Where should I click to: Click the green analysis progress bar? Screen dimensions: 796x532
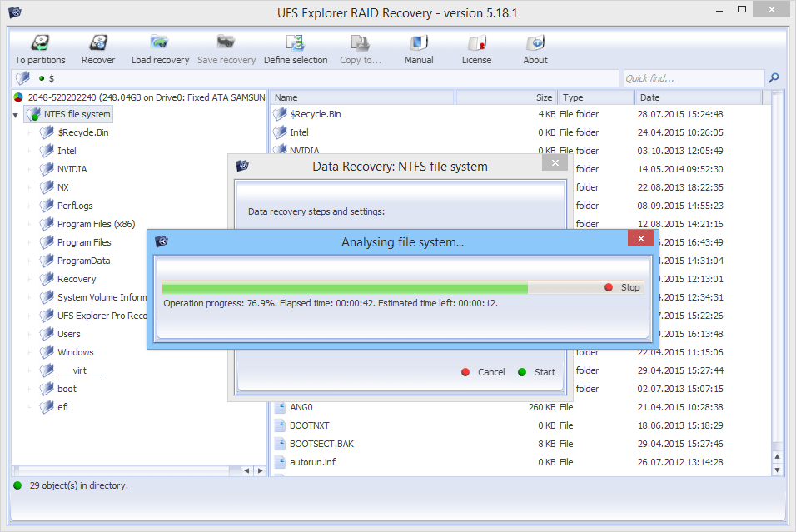point(345,288)
